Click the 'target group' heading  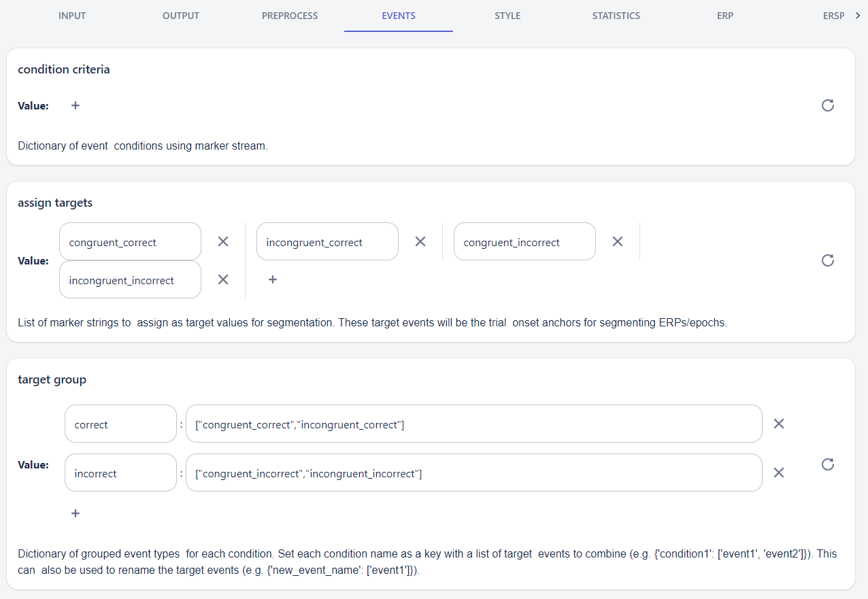click(52, 379)
